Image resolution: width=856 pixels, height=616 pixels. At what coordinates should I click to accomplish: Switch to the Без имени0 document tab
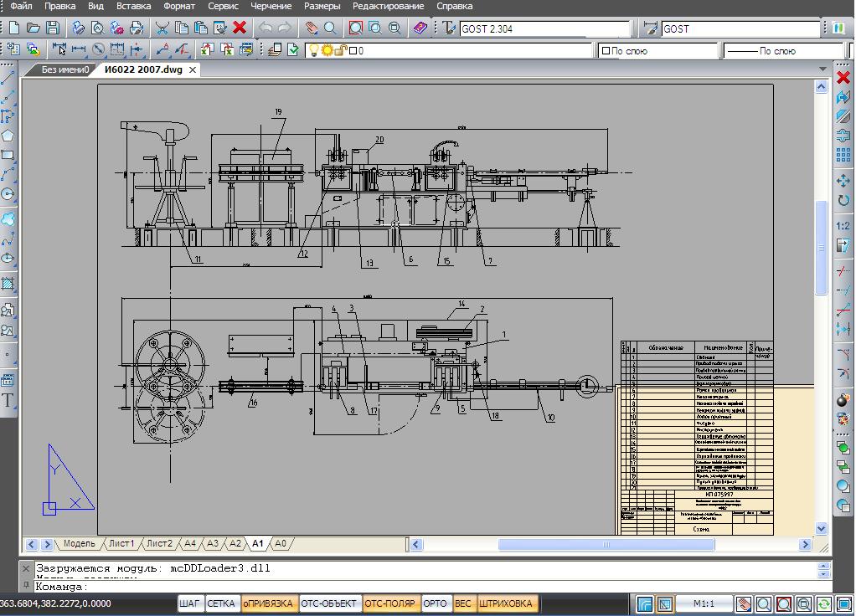point(64,69)
